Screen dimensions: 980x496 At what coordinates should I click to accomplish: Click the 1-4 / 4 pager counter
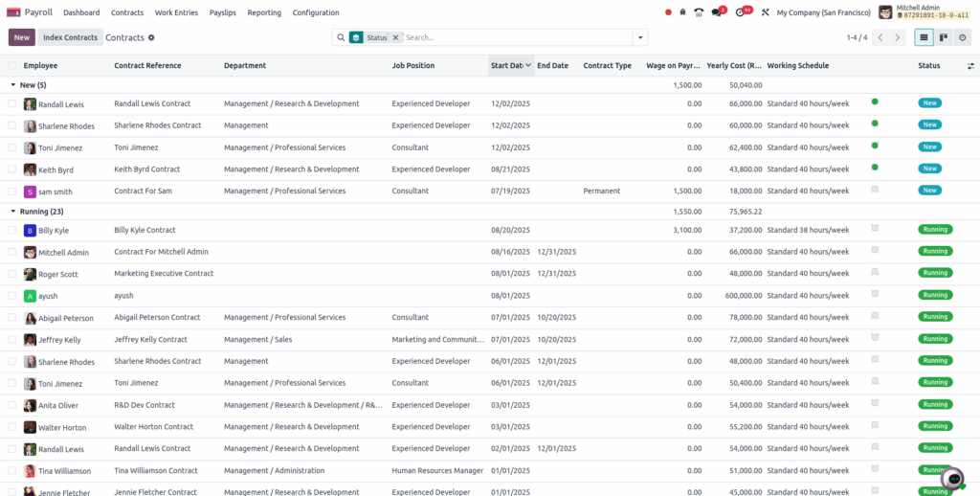click(857, 37)
